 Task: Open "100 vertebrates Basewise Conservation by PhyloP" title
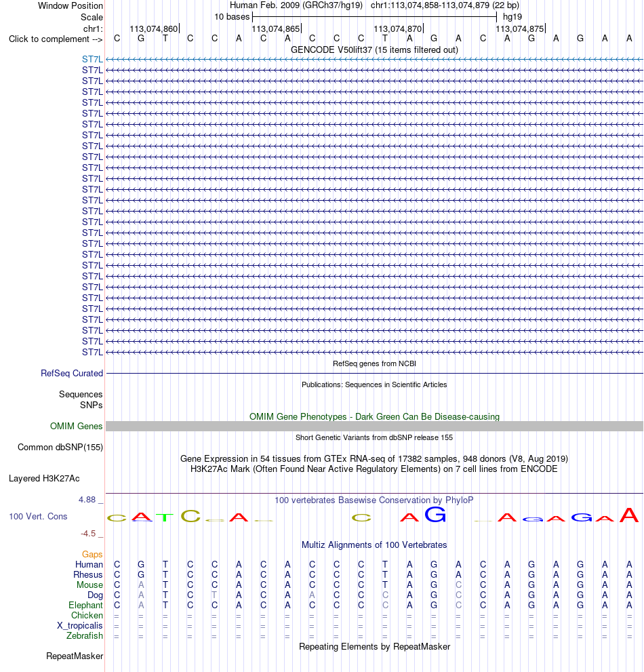374,500
